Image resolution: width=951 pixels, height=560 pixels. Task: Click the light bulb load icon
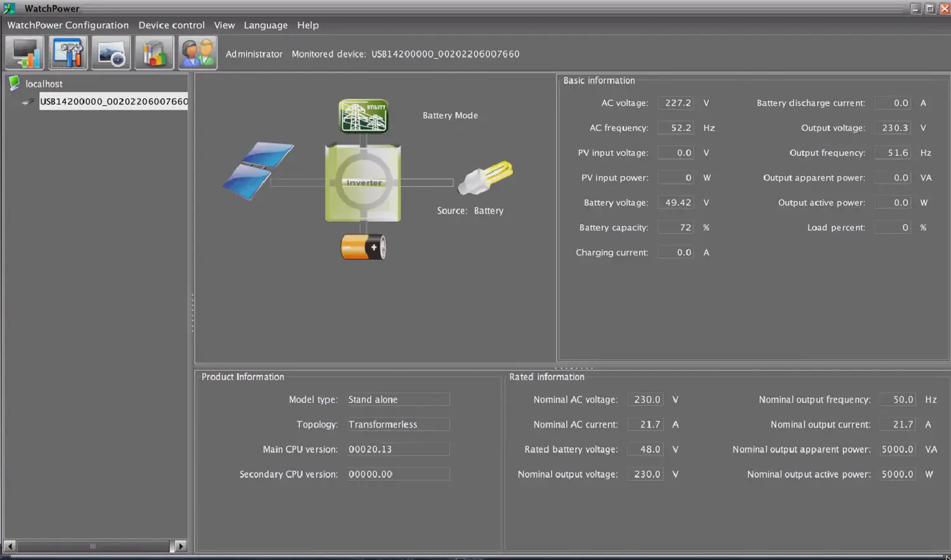[x=485, y=178]
